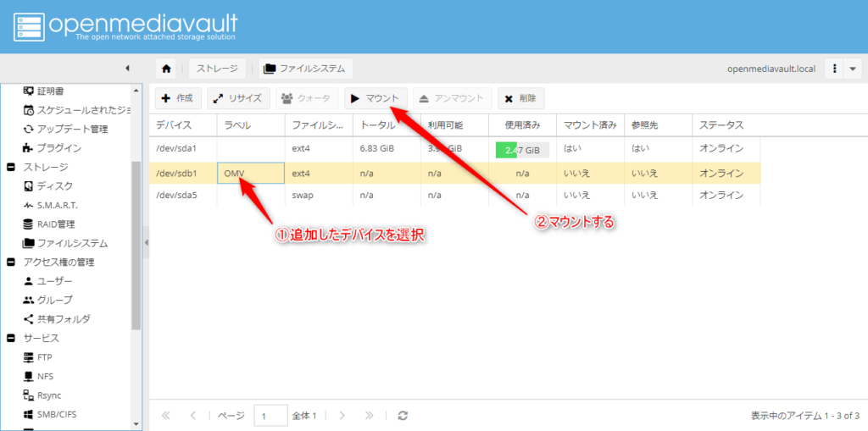Open the vertical three-dot options menu
Viewport: 868px width, 431px height.
pos(836,69)
